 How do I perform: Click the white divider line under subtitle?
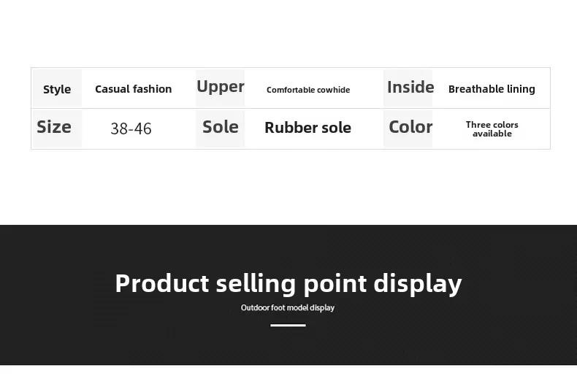click(x=288, y=325)
